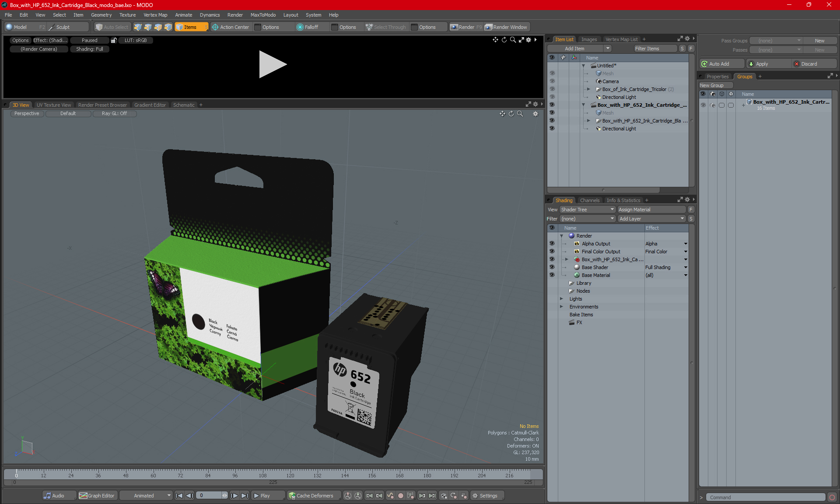The width and height of the screenshot is (840, 504).
Task: Open the Animated keying dropdown
Action: pyautogui.click(x=146, y=496)
